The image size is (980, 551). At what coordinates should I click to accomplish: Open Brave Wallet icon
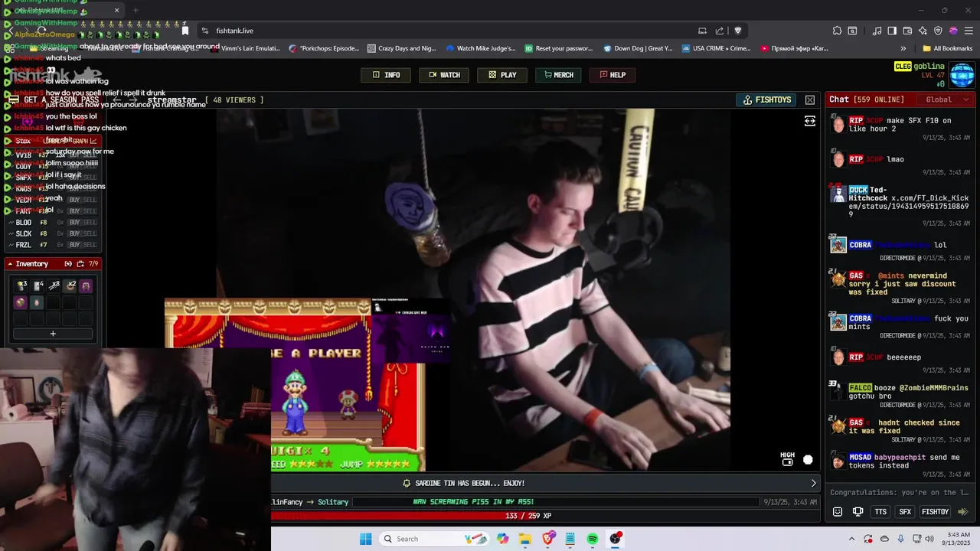[x=907, y=31]
